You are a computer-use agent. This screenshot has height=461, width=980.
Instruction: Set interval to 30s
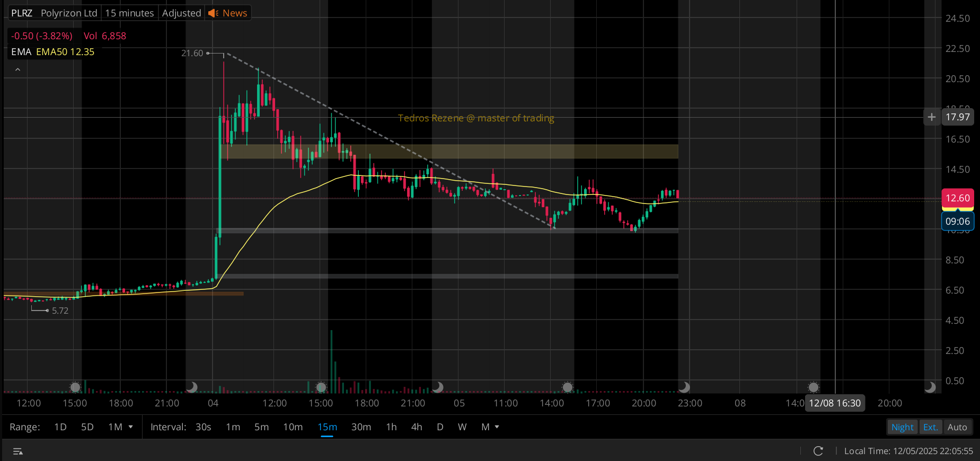pyautogui.click(x=204, y=427)
